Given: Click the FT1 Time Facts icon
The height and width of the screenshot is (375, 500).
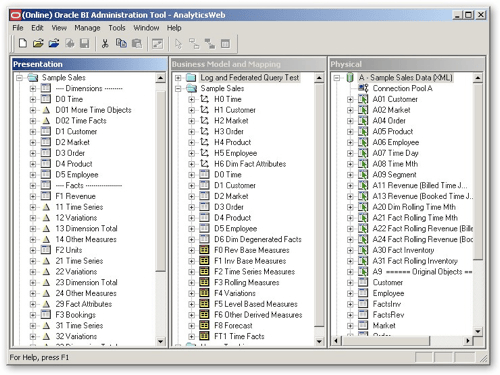Looking at the screenshot, I should tap(204, 336).
